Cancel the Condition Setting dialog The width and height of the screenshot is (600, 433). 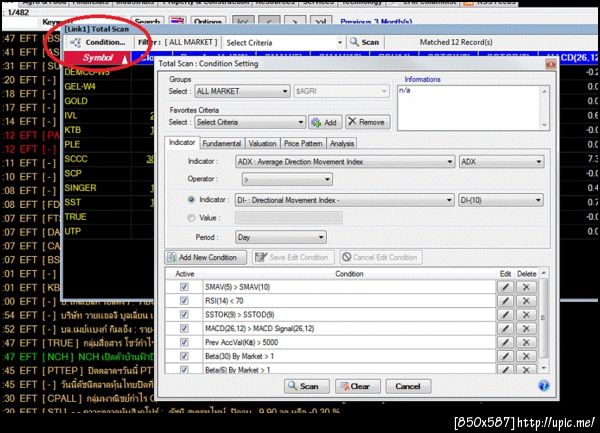click(x=408, y=386)
